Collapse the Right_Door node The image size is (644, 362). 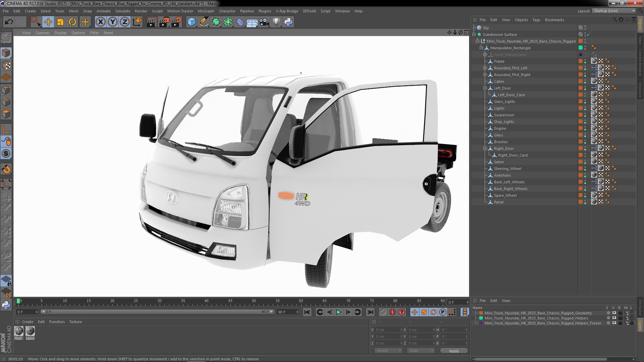pos(485,148)
